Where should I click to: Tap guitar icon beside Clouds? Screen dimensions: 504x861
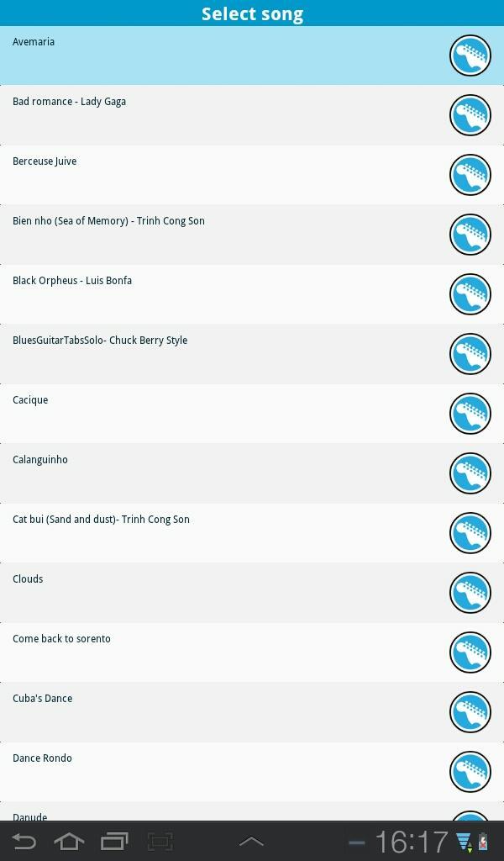470,593
